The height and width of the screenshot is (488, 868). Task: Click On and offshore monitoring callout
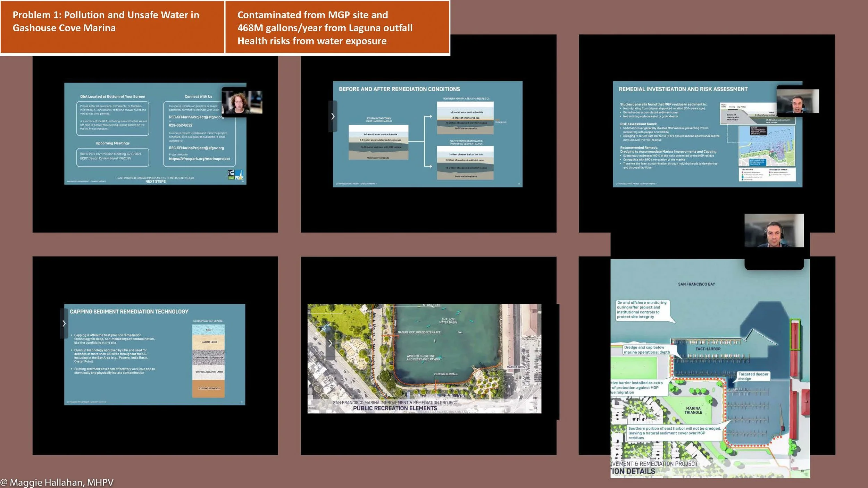642,310
